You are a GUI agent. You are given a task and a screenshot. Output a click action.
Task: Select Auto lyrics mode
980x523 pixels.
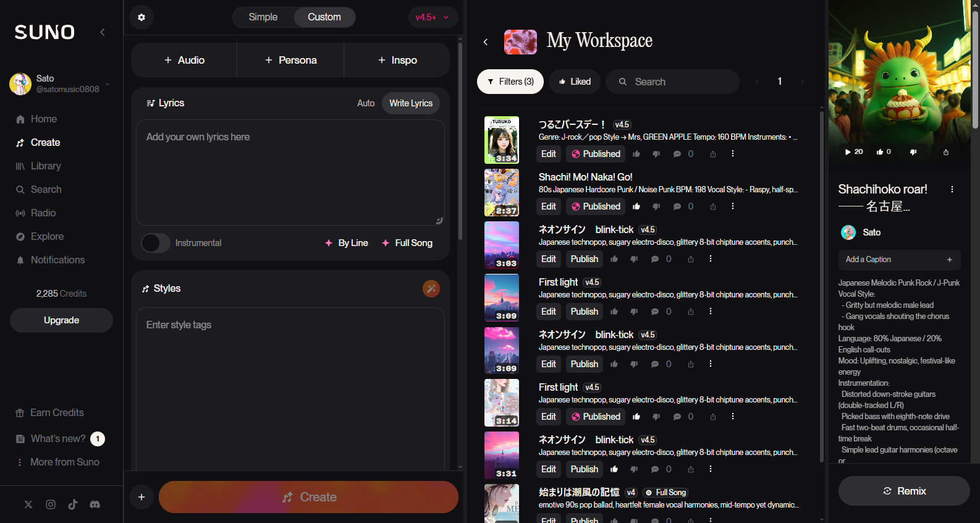pos(366,103)
